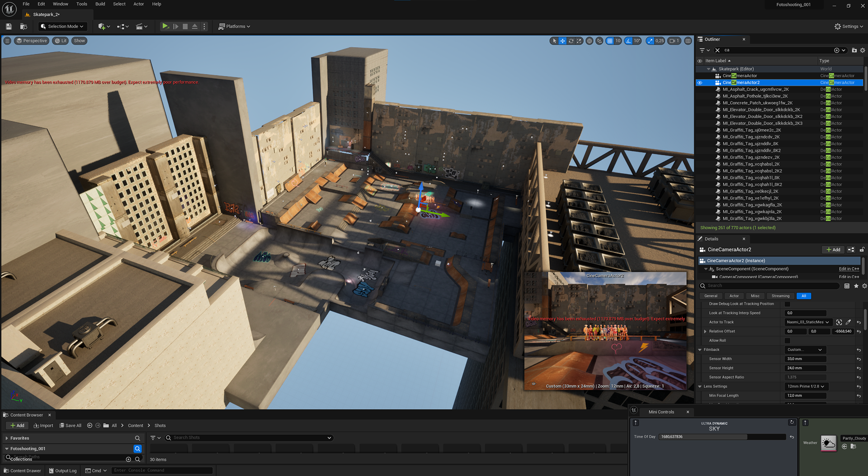The height and width of the screenshot is (476, 868).
Task: Toggle rotation angle snapping
Action: [628, 41]
